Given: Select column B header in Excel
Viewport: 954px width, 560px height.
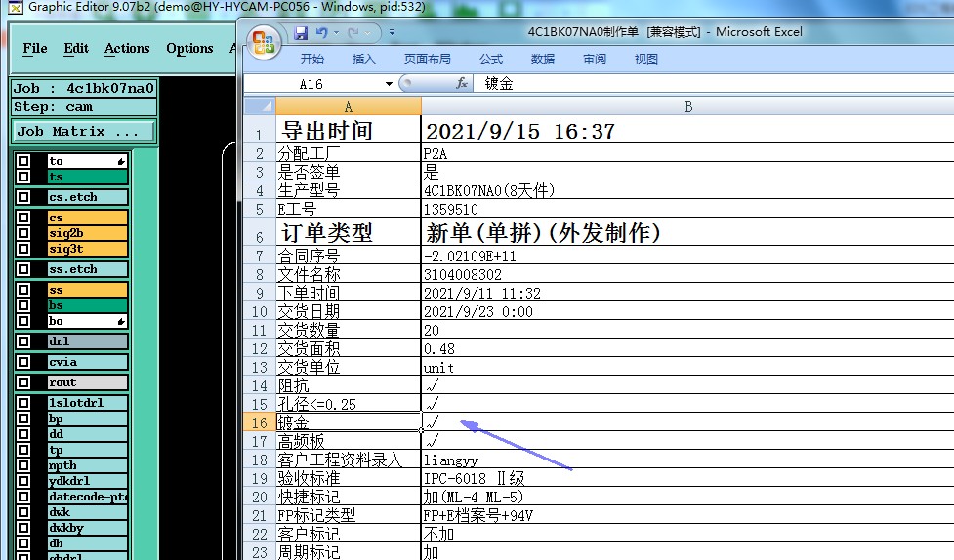Looking at the screenshot, I should point(688,107).
